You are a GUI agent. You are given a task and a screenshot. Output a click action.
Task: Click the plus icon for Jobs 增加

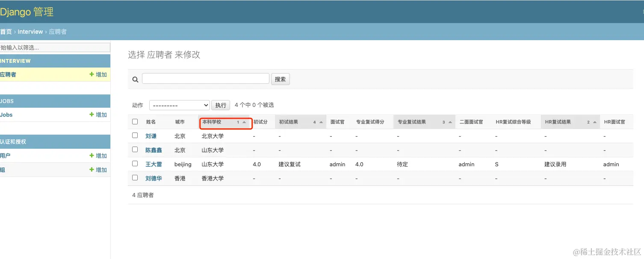point(92,115)
